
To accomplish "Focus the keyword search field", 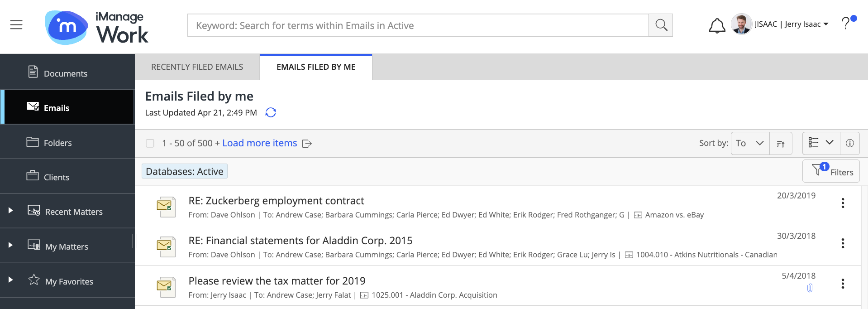I will 418,25.
